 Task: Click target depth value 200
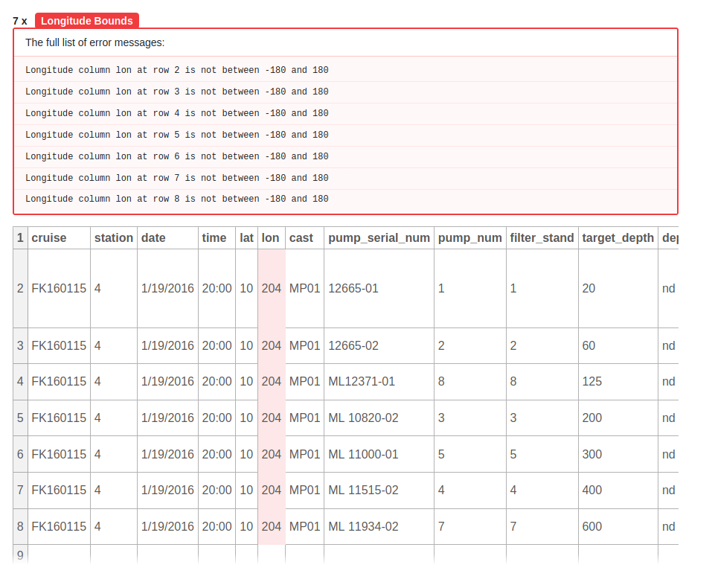point(618,418)
